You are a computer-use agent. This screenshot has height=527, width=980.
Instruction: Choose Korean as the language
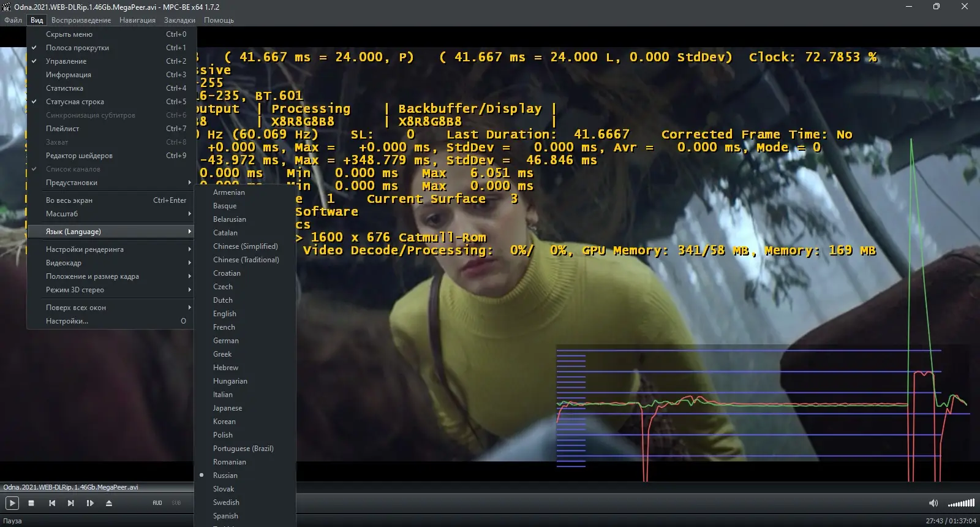coord(245,422)
